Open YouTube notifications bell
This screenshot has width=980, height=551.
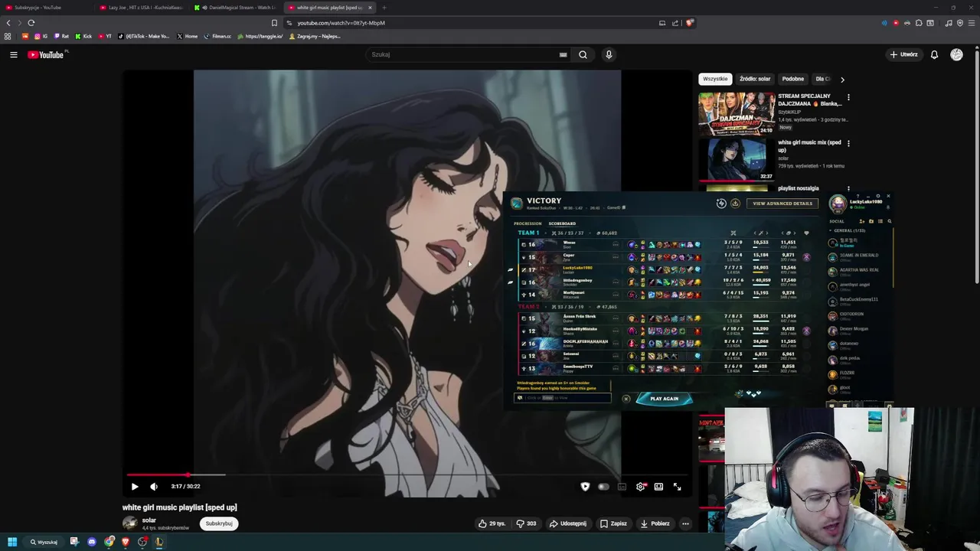click(934, 54)
